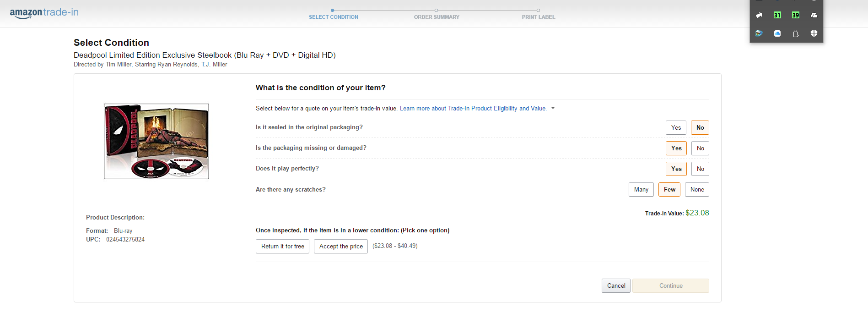Screen dimensions: 868x313
Task: Select Yes for sealed in original packaging
Action: 676,128
